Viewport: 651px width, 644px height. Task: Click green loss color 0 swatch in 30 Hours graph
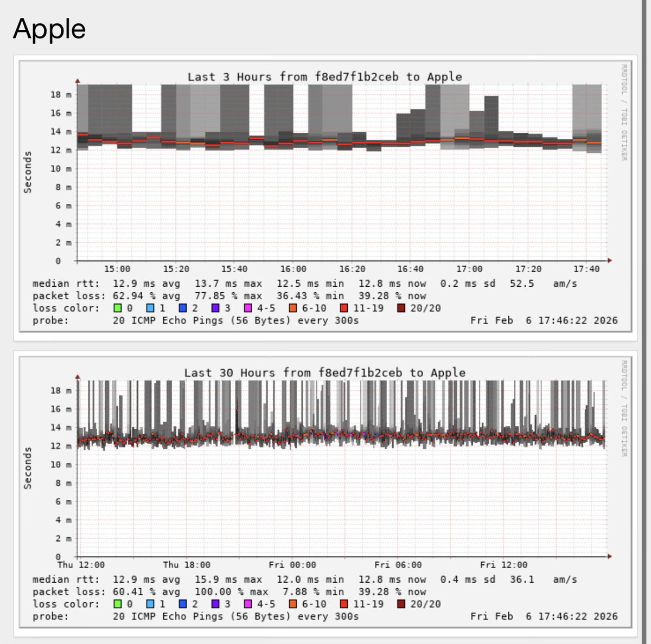tap(118, 604)
